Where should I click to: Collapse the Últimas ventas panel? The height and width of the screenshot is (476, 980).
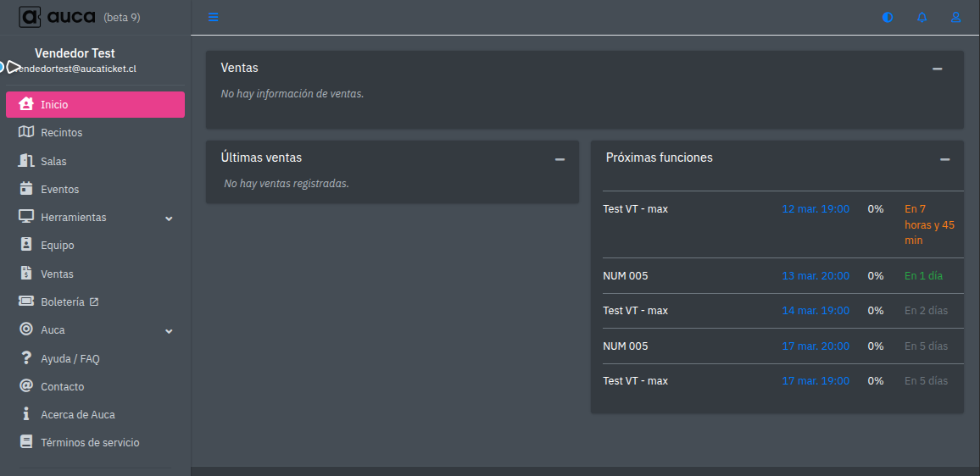(560, 159)
